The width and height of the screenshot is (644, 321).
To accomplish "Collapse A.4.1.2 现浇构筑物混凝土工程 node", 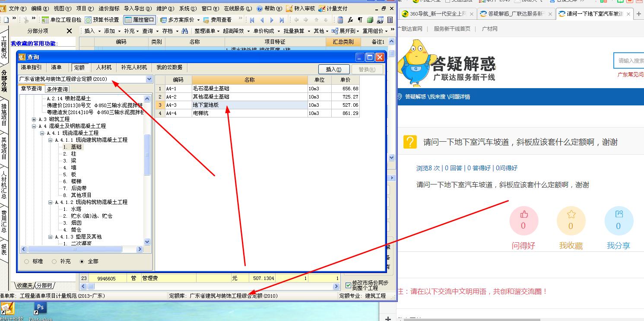I will tap(51, 202).
